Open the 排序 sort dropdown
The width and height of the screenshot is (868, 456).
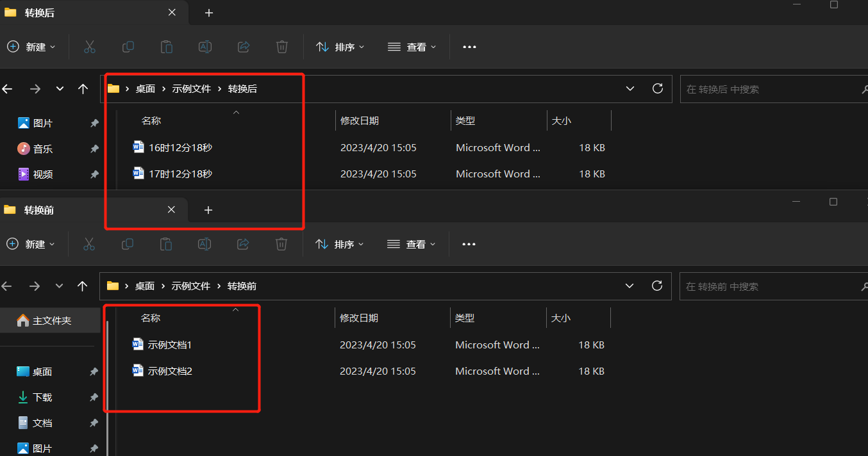coord(340,46)
